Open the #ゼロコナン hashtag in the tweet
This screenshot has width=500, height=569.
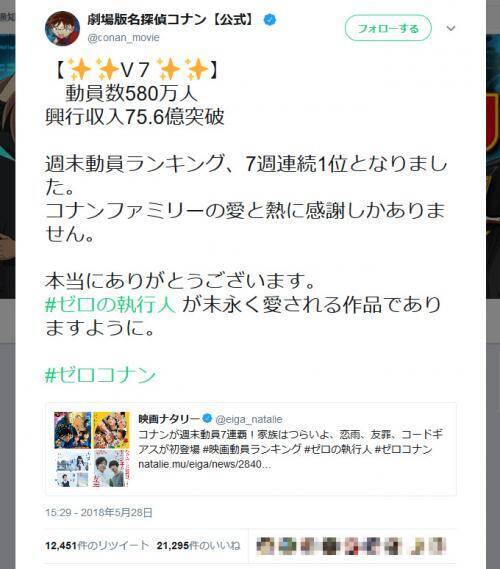pyautogui.click(x=101, y=375)
